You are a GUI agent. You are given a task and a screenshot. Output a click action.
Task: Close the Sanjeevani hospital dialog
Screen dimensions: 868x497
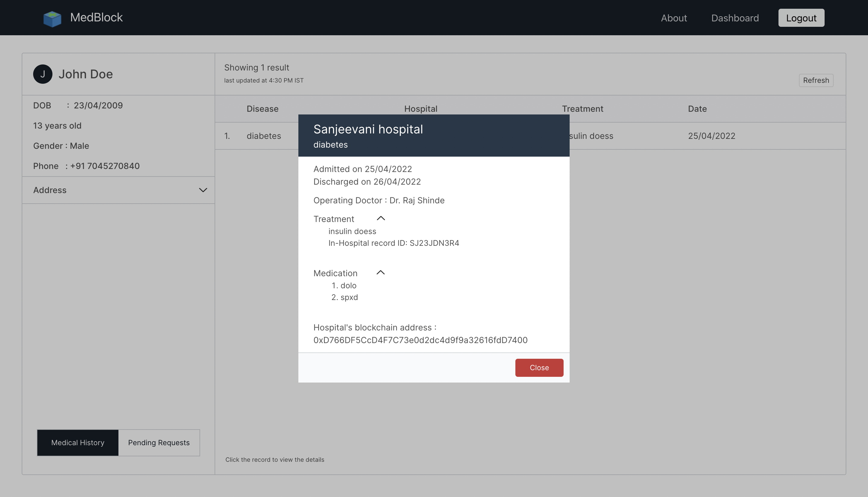pyautogui.click(x=539, y=368)
